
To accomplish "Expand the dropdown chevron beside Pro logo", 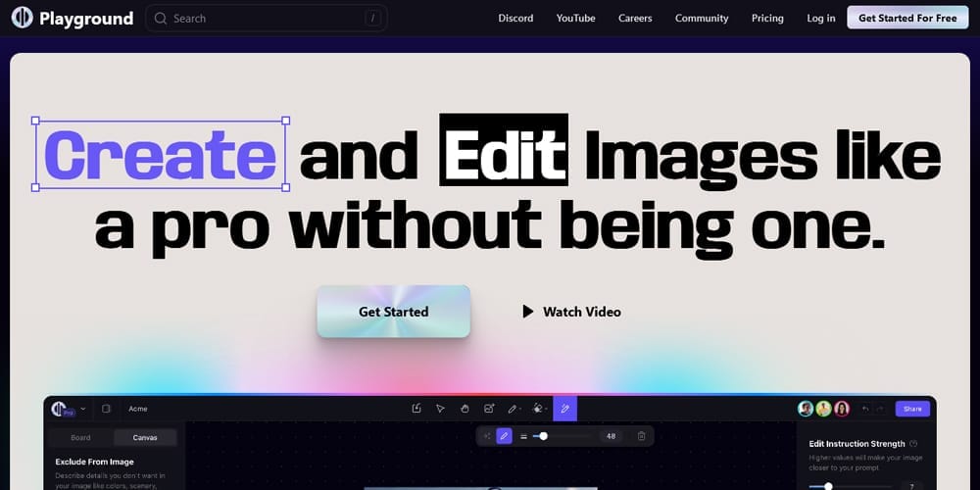I will click(x=83, y=409).
